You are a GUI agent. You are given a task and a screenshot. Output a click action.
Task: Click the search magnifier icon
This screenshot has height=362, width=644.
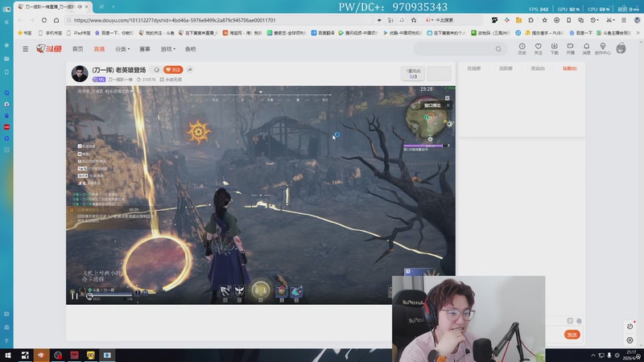click(498, 49)
